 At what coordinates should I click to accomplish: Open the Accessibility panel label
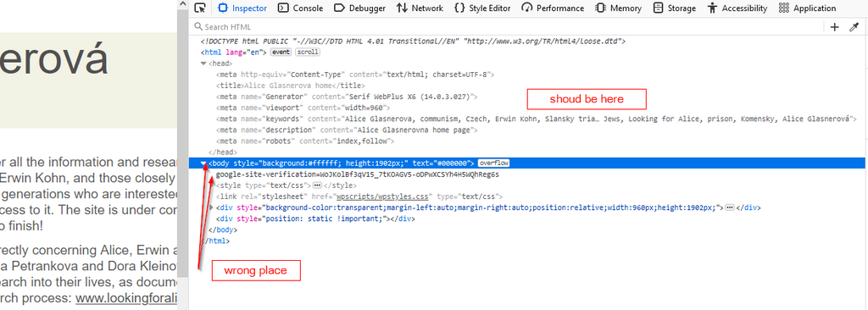pyautogui.click(x=744, y=8)
